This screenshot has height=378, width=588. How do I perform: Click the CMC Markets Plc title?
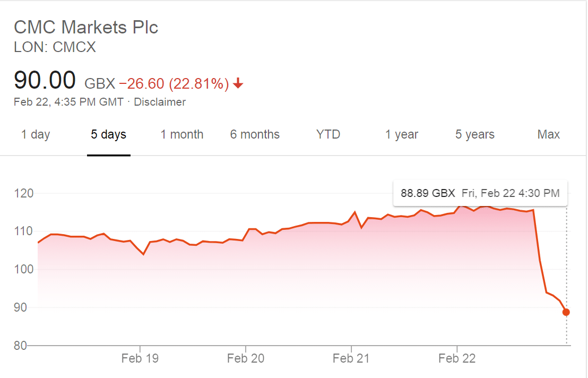pyautogui.click(x=86, y=27)
